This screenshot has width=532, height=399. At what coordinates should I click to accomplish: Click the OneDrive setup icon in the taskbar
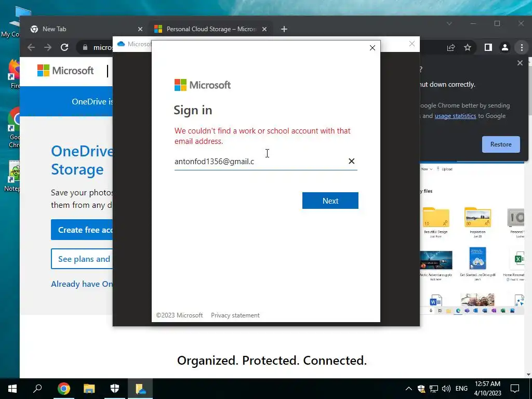click(140, 389)
